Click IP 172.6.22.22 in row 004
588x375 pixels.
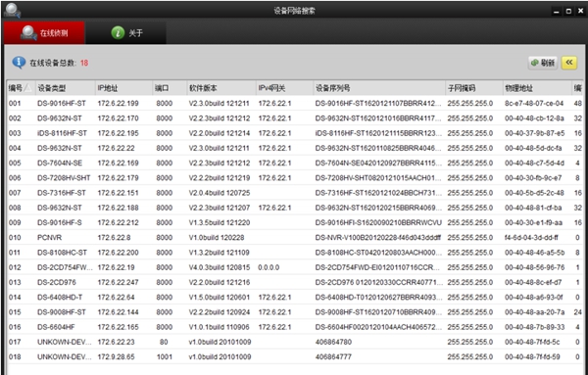[x=117, y=149]
